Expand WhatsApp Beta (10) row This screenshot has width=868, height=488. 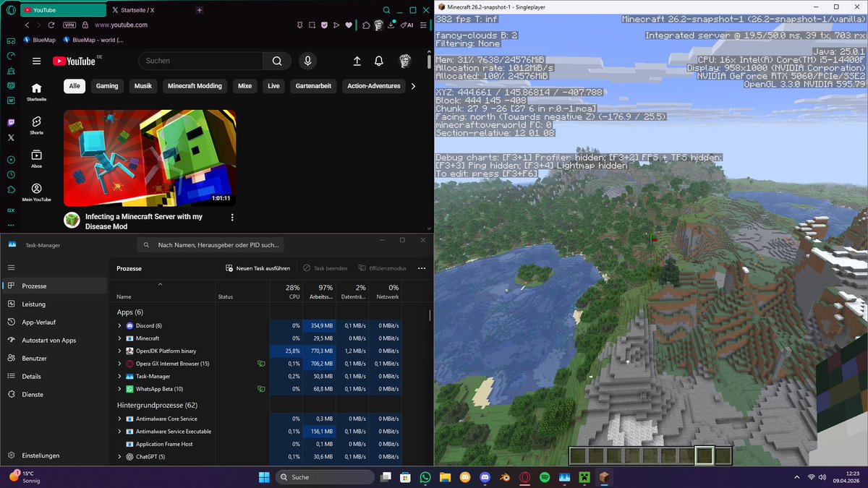coord(120,389)
